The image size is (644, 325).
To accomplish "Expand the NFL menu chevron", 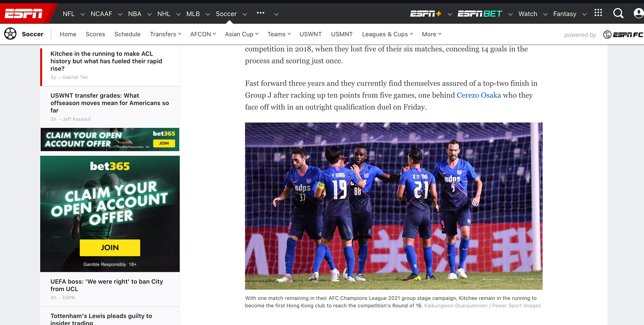I will [x=83, y=14].
